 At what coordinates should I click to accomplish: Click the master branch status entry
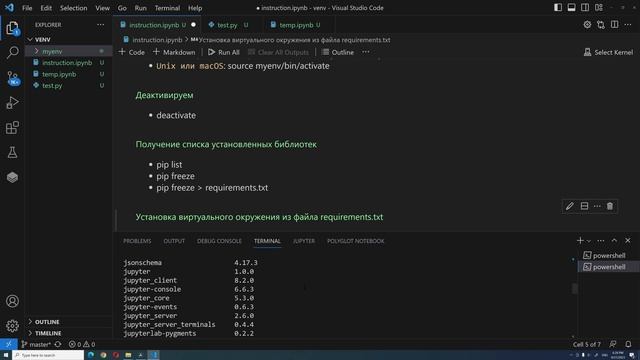point(36,344)
